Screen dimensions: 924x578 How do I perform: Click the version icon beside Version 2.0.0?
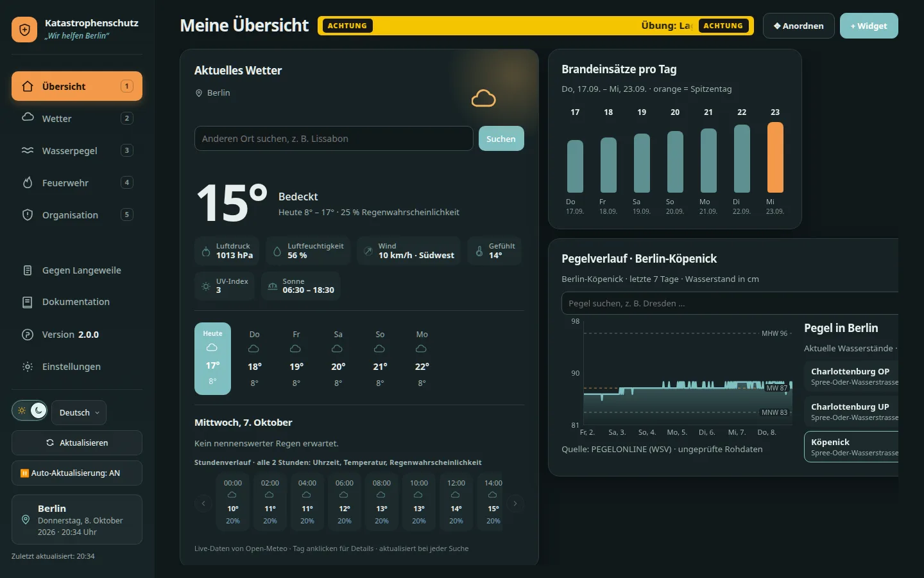click(28, 335)
